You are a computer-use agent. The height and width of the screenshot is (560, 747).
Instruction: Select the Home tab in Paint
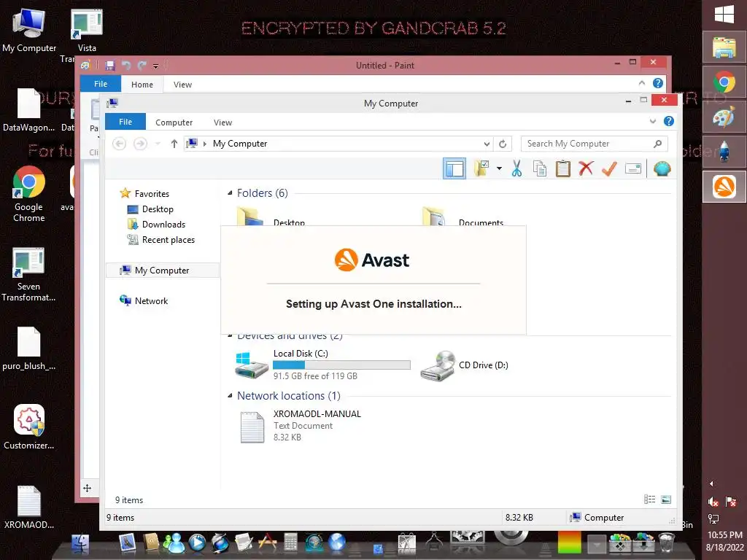[x=142, y=85]
